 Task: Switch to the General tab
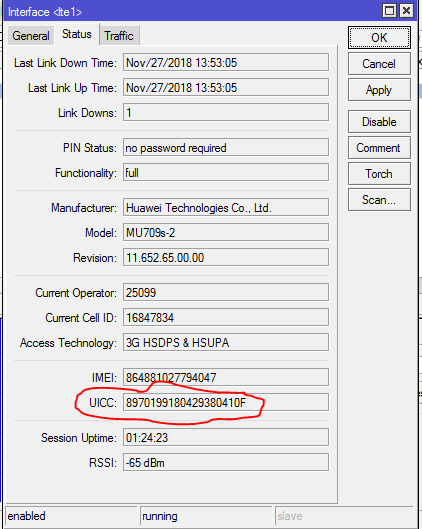(31, 35)
